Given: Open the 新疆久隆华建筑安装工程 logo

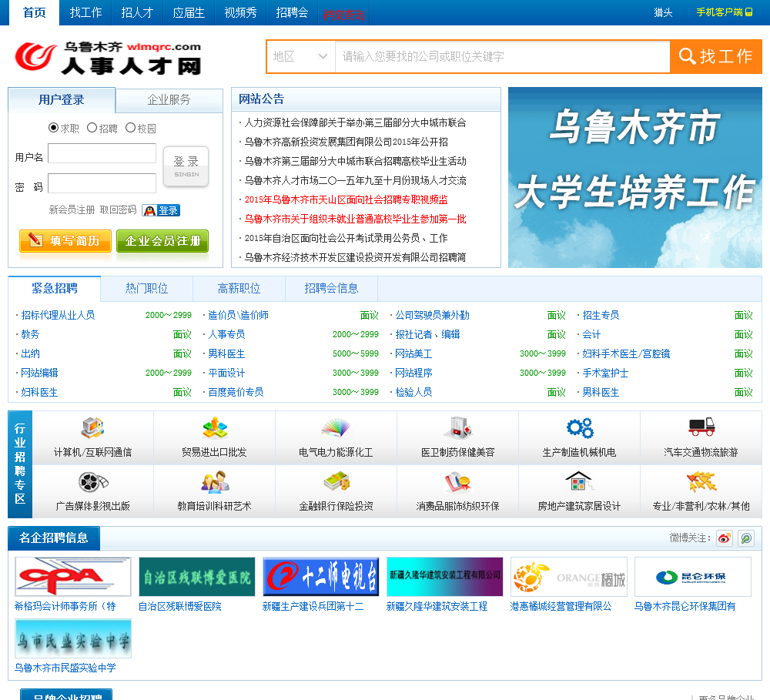Looking at the screenshot, I should (445, 577).
